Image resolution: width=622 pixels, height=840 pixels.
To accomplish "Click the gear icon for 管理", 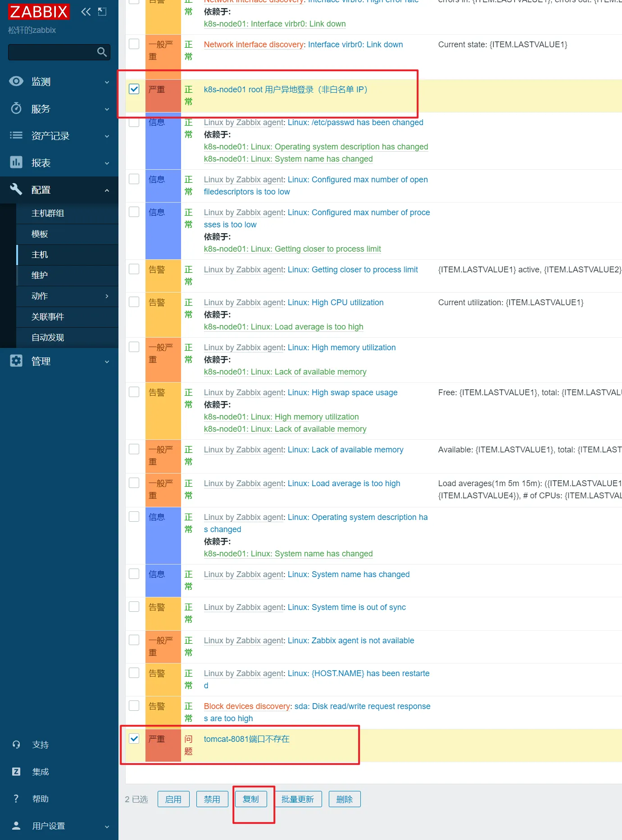I will coord(16,361).
